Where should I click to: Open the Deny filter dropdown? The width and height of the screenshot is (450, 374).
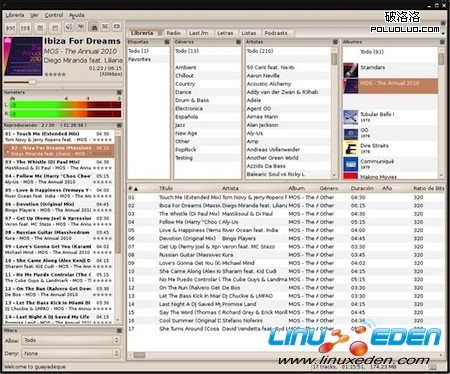pyautogui.click(x=71, y=353)
